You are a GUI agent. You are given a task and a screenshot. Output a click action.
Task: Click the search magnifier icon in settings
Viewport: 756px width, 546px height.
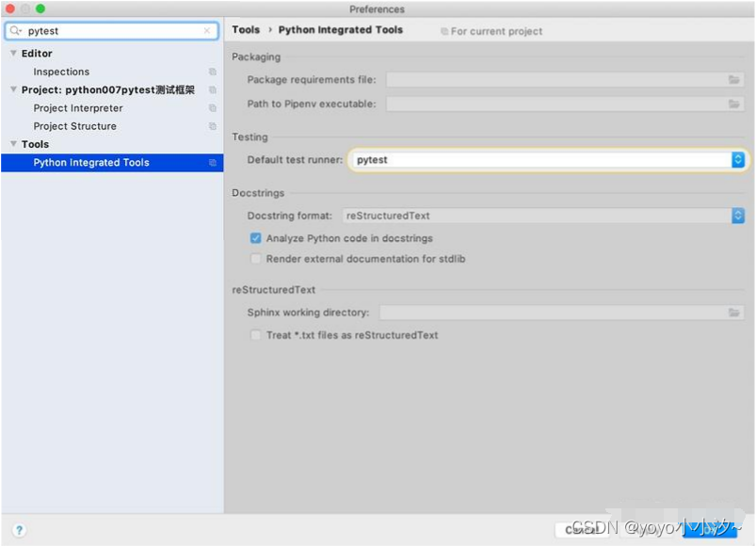point(15,30)
